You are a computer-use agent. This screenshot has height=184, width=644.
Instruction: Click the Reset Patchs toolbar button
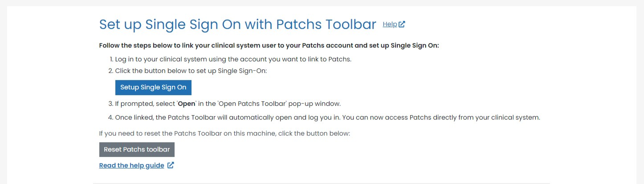137,150
